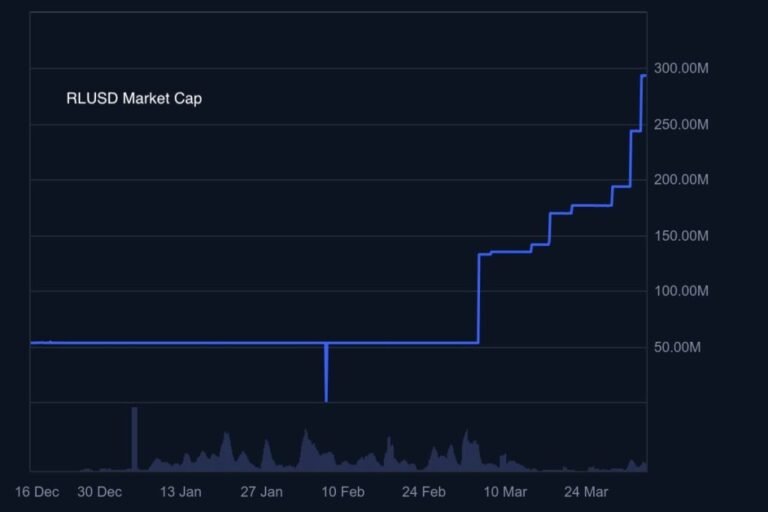Click the 16 Dec date label
Image resolution: width=768 pixels, height=512 pixels.
38,492
